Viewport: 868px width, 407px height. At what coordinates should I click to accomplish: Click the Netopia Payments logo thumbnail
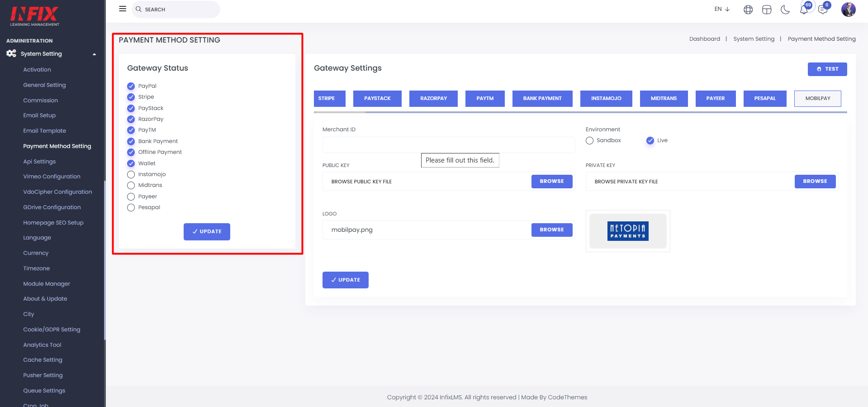(x=628, y=231)
